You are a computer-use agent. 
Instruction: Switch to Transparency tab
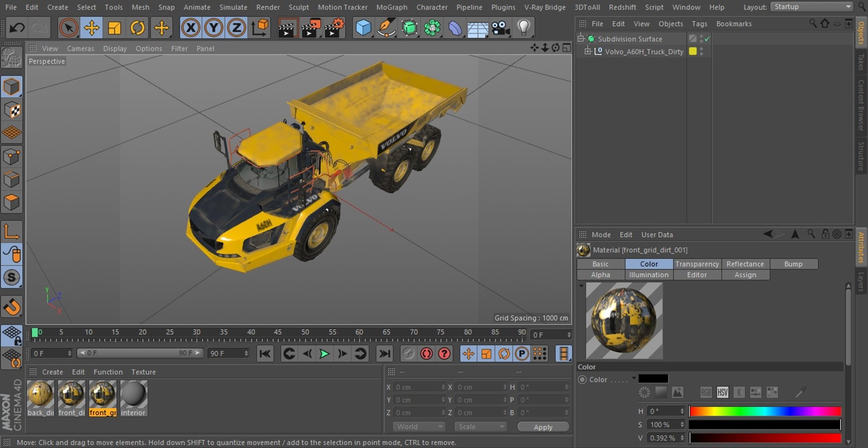point(697,264)
